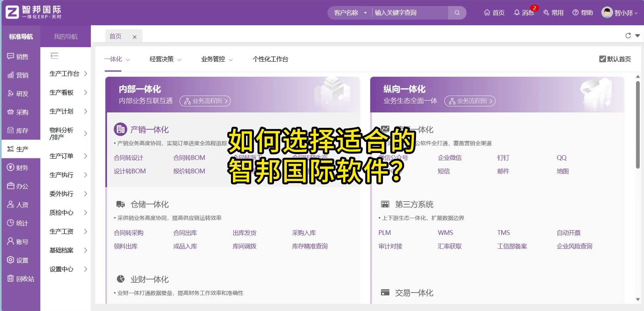Click the search magnifier button
Screen dimensions: 644x311
click(x=457, y=13)
